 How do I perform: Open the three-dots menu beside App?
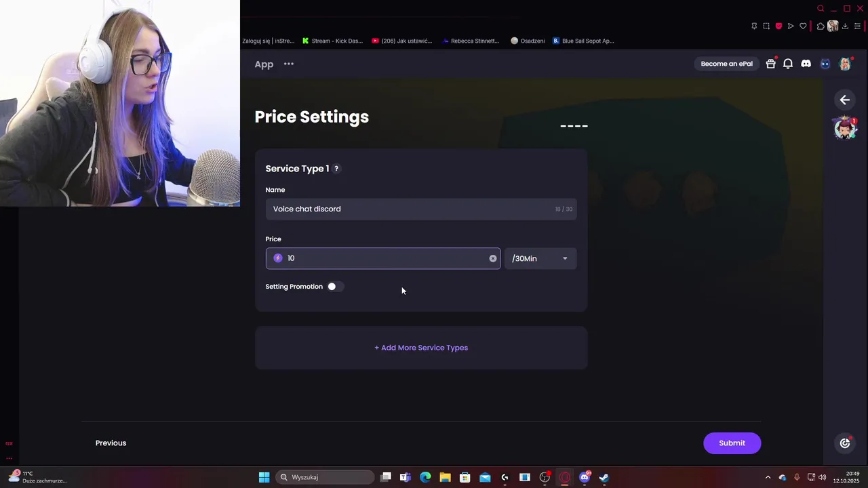coord(289,64)
